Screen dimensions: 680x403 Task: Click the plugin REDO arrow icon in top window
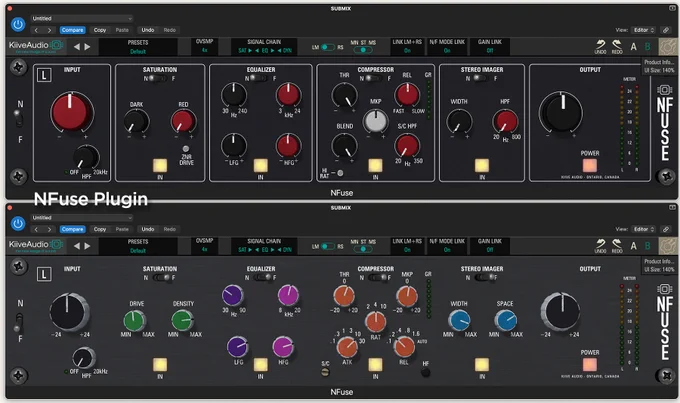point(617,46)
